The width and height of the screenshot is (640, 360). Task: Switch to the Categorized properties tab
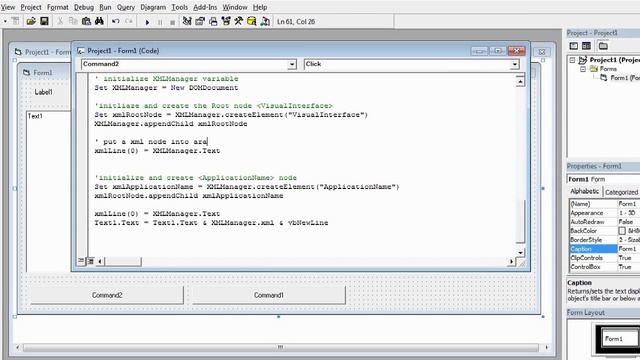coord(621,192)
